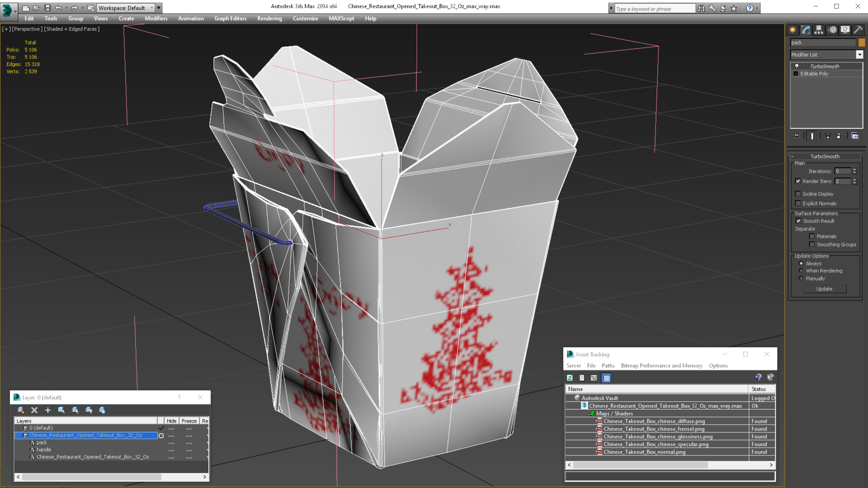The height and width of the screenshot is (488, 868).
Task: Click Highlight Selected Objects' Layers icon
Action: pos(75,410)
